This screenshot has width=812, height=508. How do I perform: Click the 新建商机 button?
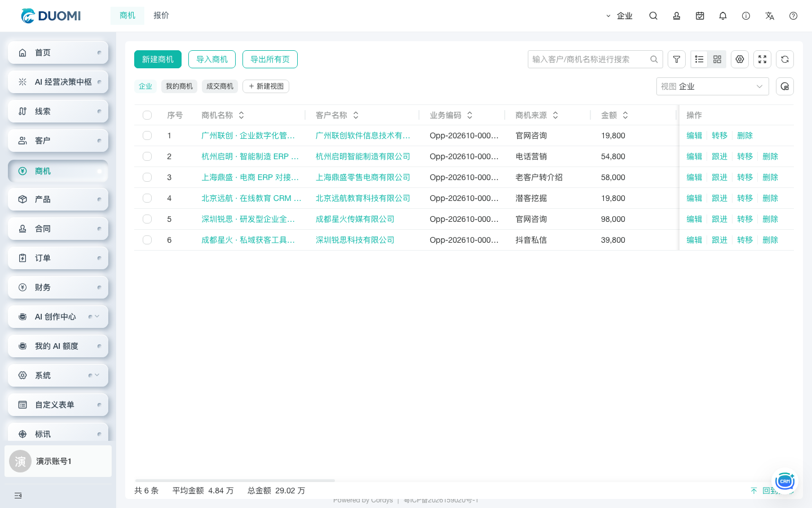[x=158, y=59]
